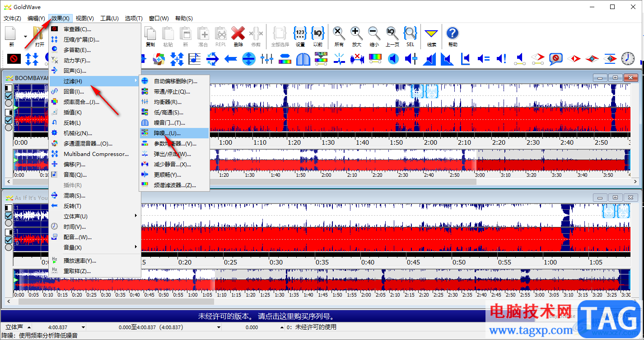Image resolution: width=644 pixels, height=340 pixels.
Task: Expand the 音量(X) submenu
Action: click(x=95, y=247)
